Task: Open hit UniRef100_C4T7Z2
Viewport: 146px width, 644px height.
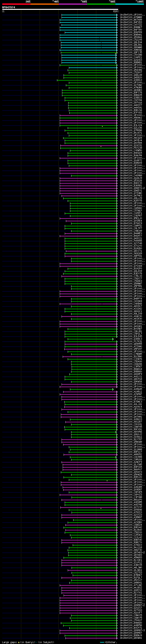Action: click(131, 25)
